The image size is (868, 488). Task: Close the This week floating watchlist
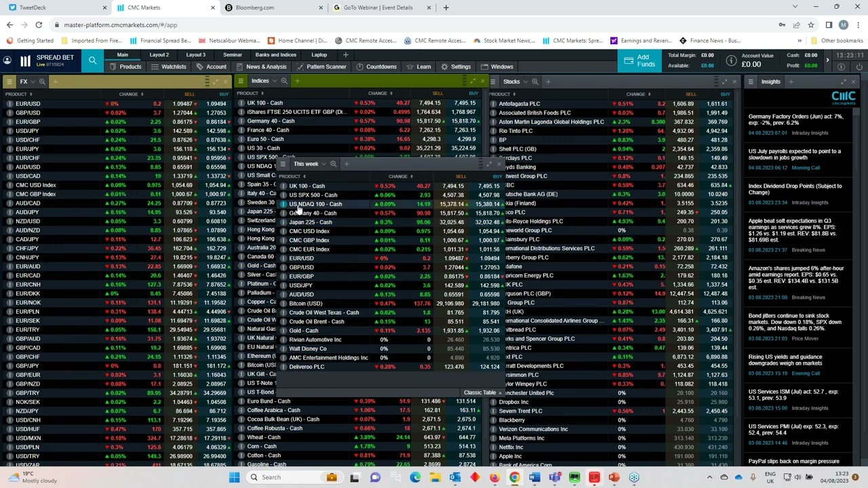(x=500, y=164)
